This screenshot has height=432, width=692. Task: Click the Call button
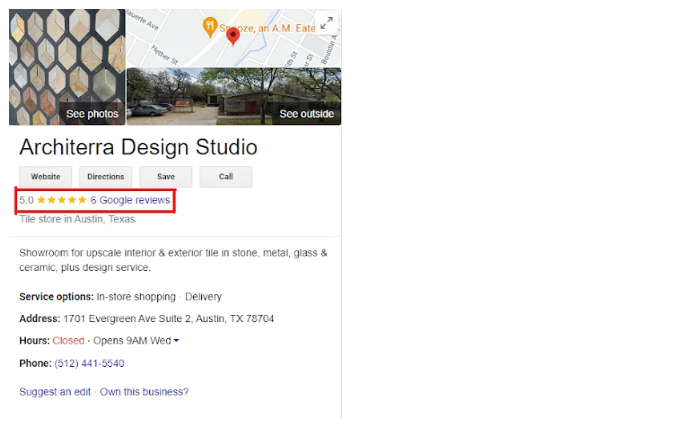[226, 177]
